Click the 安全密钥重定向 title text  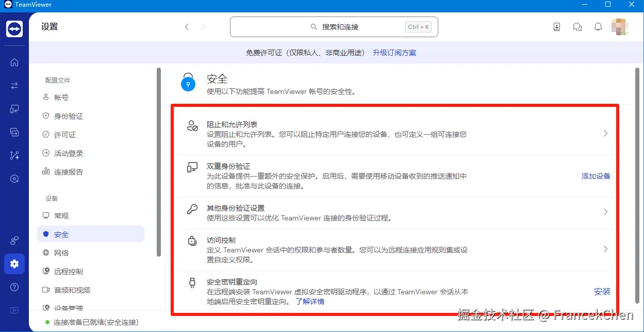[232, 282]
